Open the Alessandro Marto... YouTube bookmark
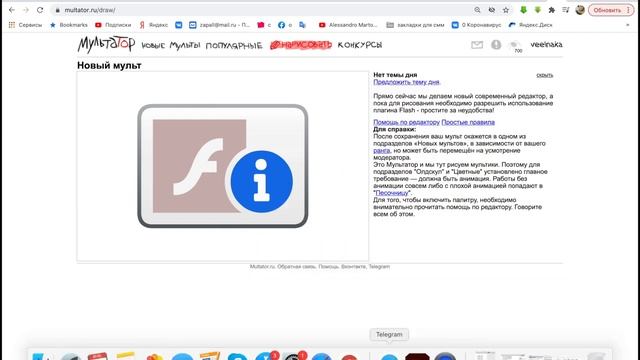 tap(348, 25)
